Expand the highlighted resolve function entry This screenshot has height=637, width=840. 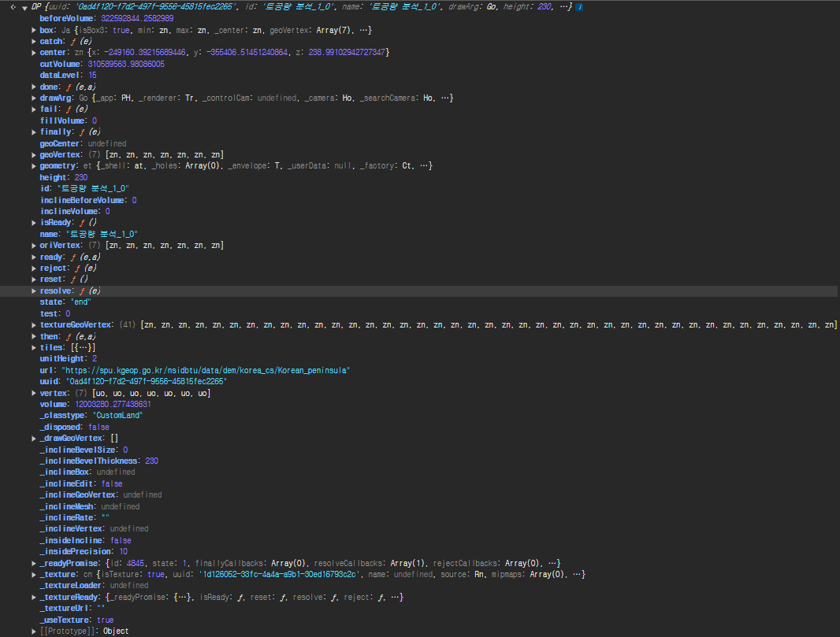coord(34,291)
